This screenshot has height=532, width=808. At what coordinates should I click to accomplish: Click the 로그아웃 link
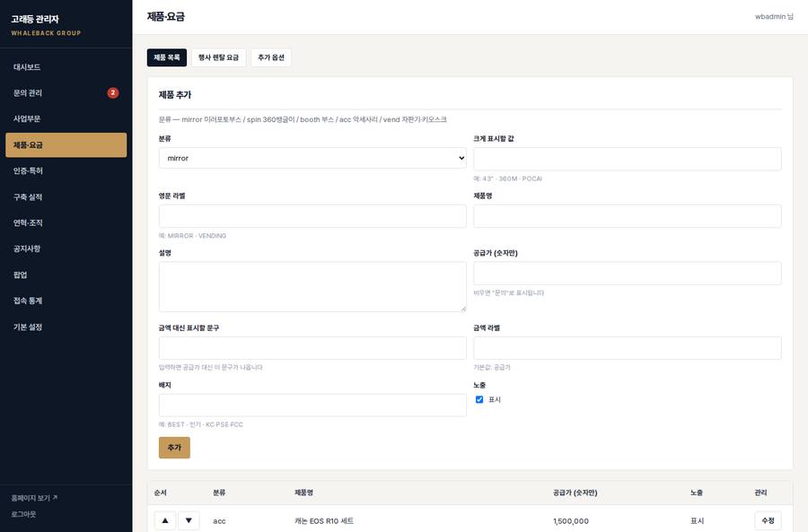point(23,514)
